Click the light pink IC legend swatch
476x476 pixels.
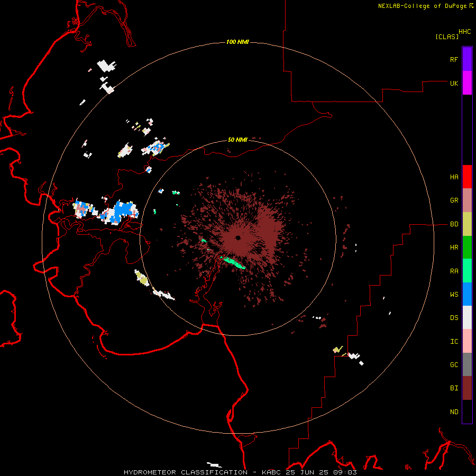coord(467,341)
